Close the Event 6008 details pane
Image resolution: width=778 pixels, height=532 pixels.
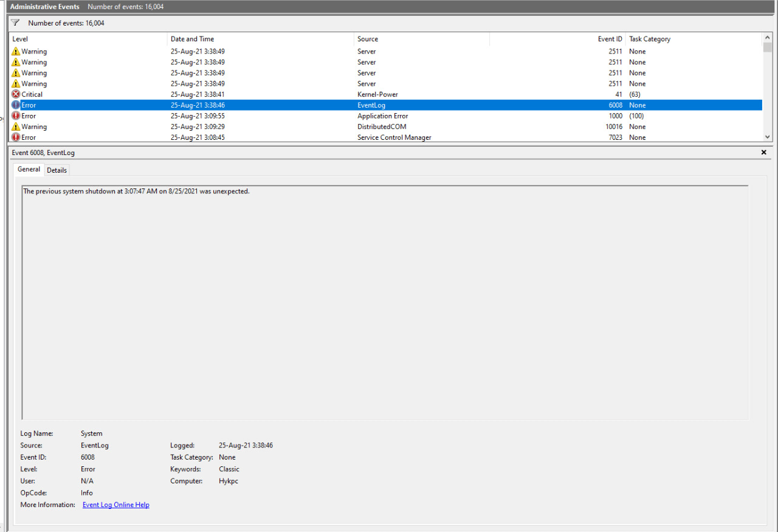(x=764, y=153)
